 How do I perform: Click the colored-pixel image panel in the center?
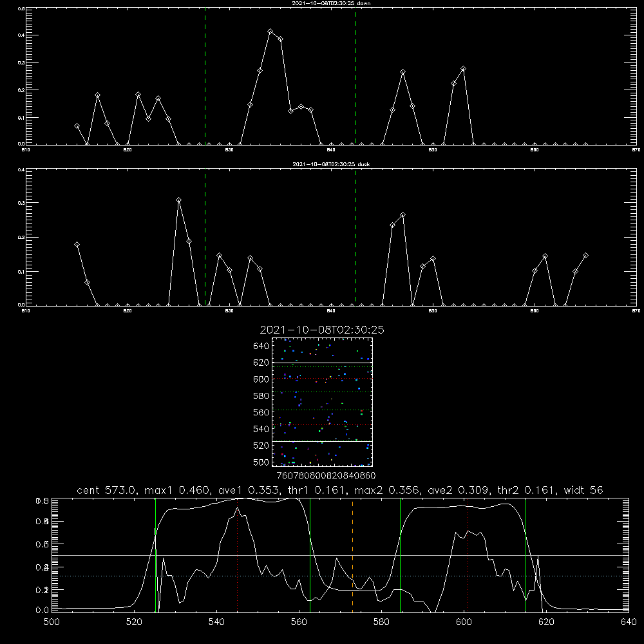pyautogui.click(x=322, y=402)
